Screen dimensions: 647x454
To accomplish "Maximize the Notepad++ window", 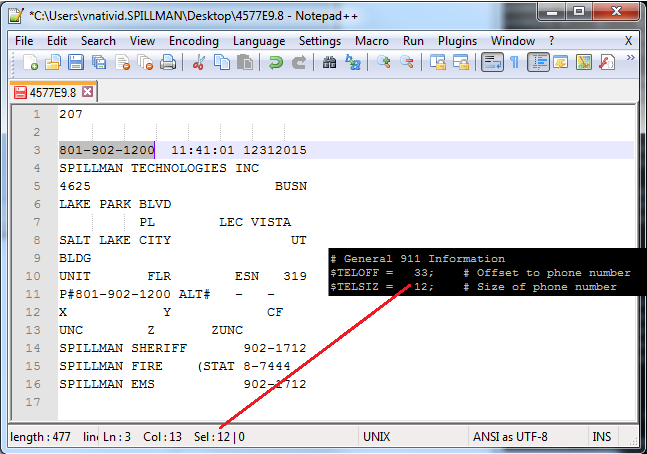I will click(579, 12).
